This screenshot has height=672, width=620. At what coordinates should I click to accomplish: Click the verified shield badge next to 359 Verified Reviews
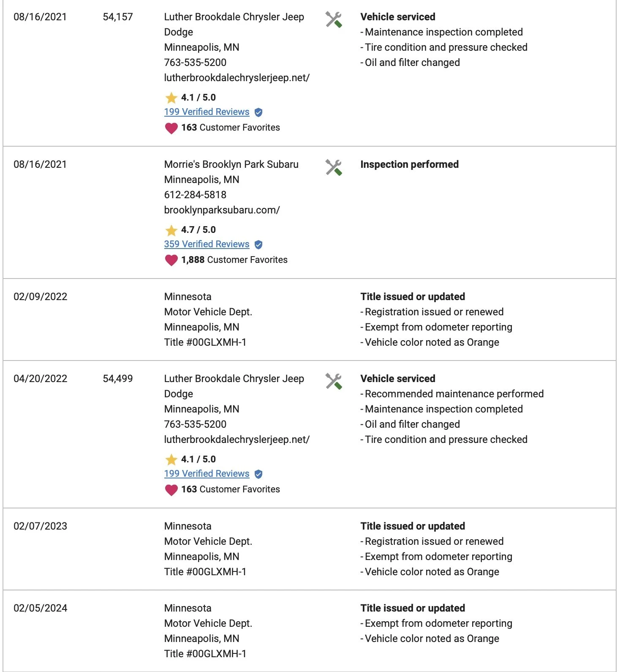[x=258, y=244]
